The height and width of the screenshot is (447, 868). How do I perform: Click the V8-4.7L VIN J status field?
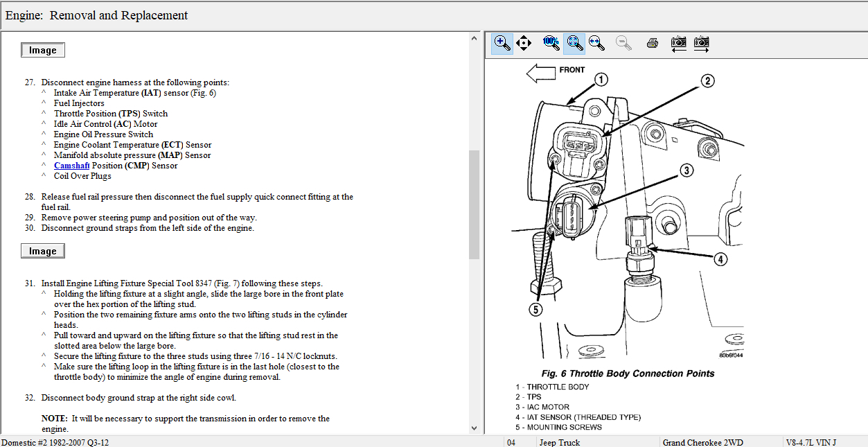pos(811,442)
